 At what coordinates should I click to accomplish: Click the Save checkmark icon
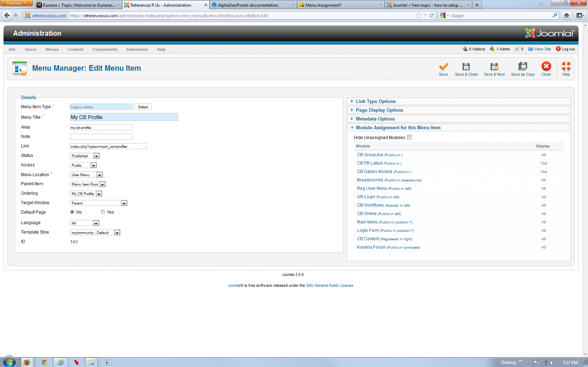coord(443,66)
